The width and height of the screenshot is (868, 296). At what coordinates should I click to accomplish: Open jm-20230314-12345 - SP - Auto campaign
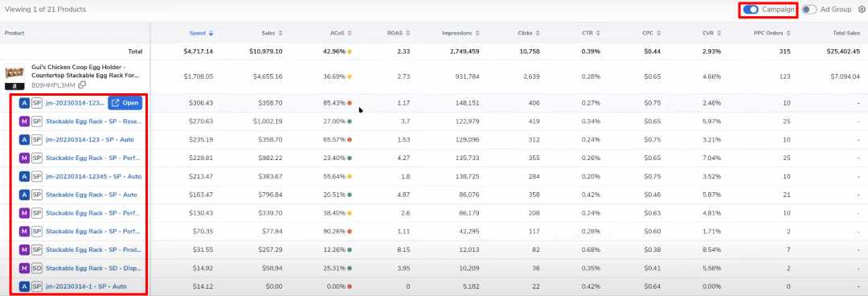pyautogui.click(x=93, y=176)
